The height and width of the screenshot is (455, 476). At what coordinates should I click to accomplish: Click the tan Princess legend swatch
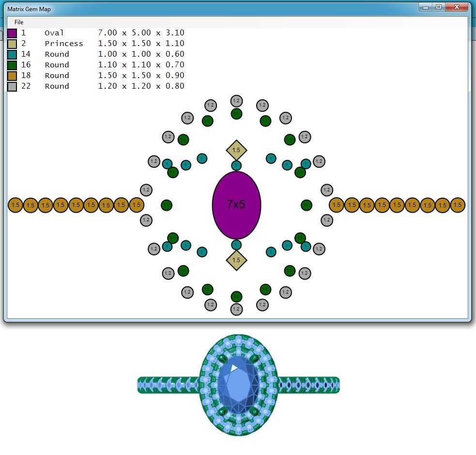pos(12,44)
